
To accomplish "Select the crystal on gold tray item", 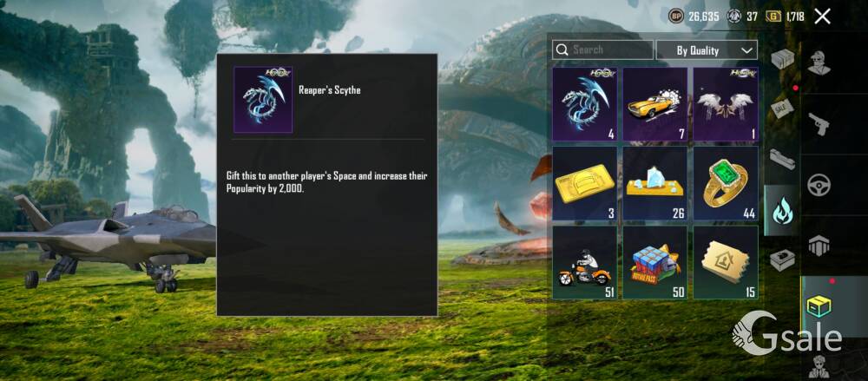I will 654,183.
